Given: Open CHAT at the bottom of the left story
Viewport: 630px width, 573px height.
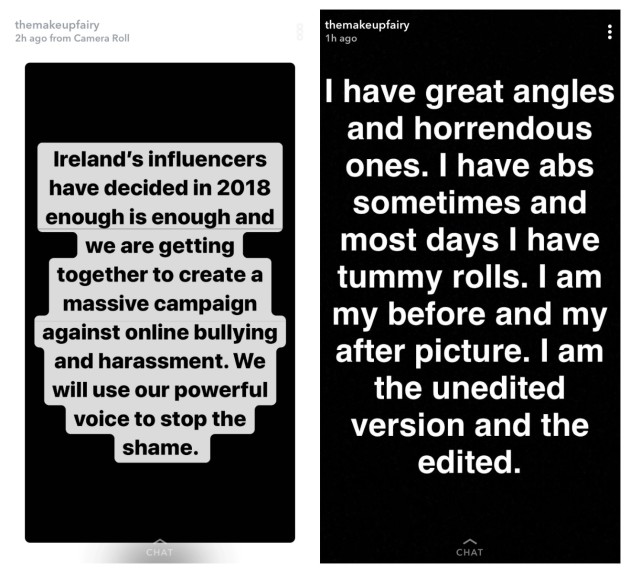Looking at the screenshot, I should click(x=160, y=552).
